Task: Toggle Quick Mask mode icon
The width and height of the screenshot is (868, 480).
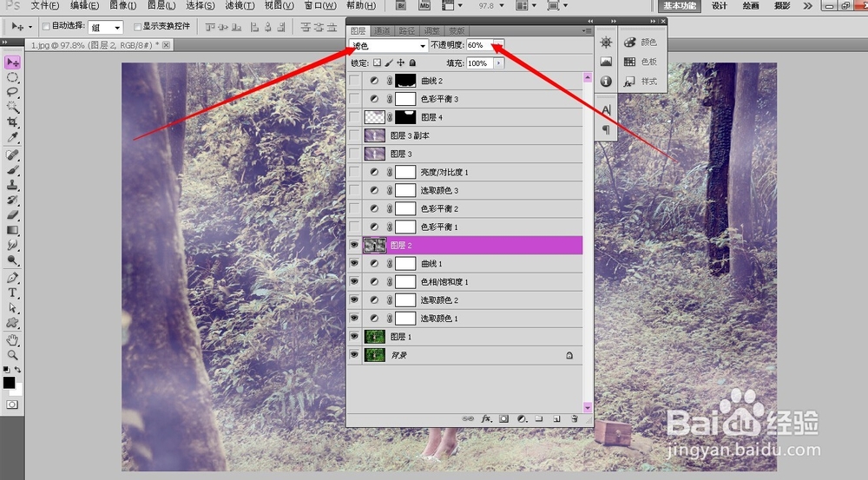Action: (x=12, y=404)
